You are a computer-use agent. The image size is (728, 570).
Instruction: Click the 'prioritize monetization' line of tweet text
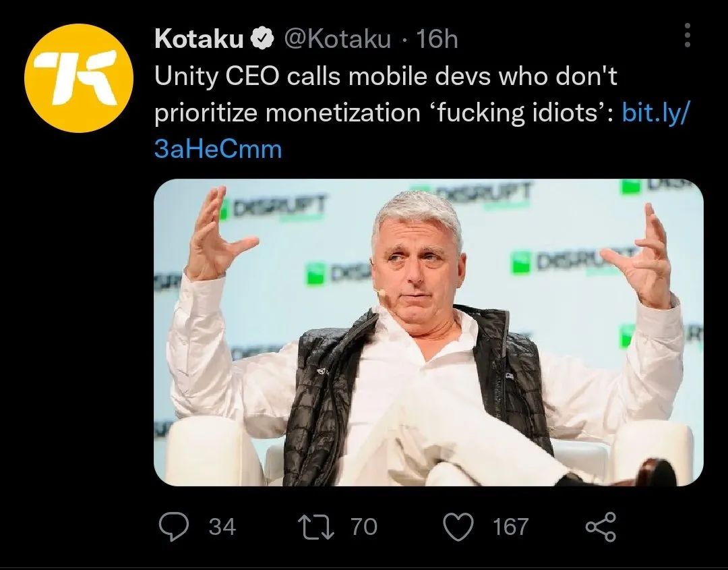coord(287,113)
